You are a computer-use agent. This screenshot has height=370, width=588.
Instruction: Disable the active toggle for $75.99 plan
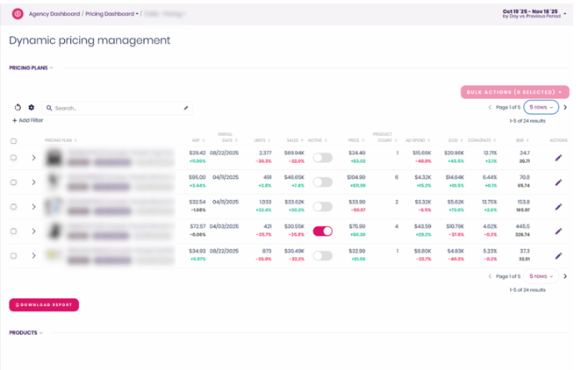pos(323,231)
